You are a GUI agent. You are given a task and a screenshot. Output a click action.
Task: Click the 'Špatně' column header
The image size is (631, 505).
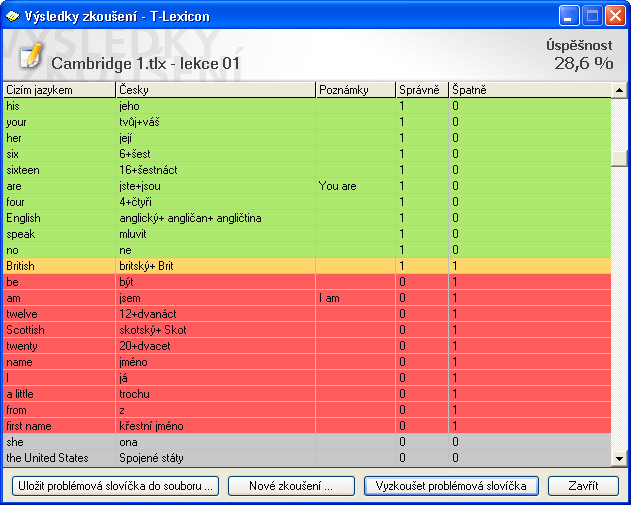(x=530, y=90)
